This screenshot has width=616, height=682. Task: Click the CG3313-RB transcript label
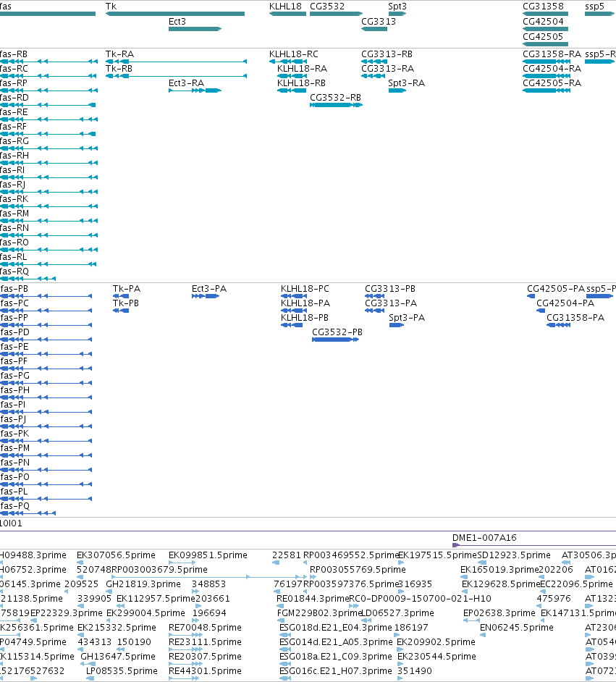(387, 54)
